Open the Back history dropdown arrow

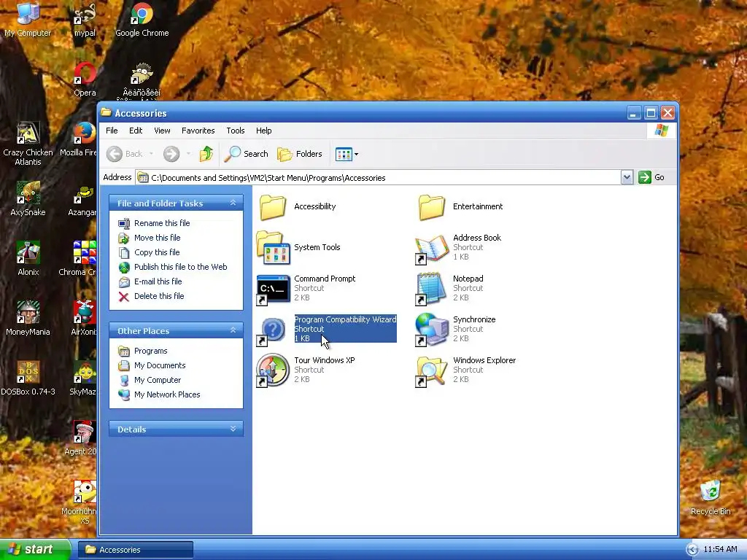152,154
